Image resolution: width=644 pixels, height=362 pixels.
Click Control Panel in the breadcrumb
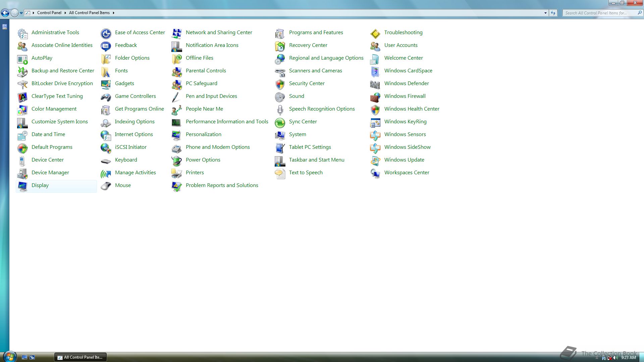click(49, 13)
